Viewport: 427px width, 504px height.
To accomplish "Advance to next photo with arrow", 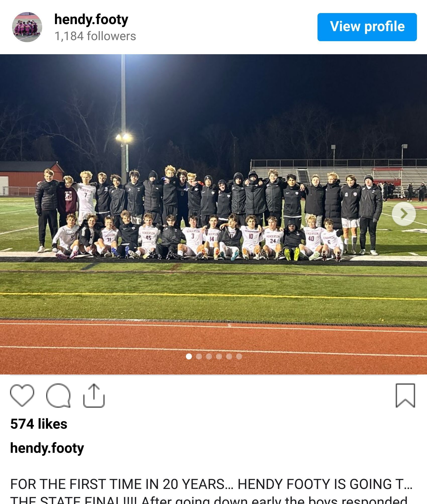I will (404, 214).
